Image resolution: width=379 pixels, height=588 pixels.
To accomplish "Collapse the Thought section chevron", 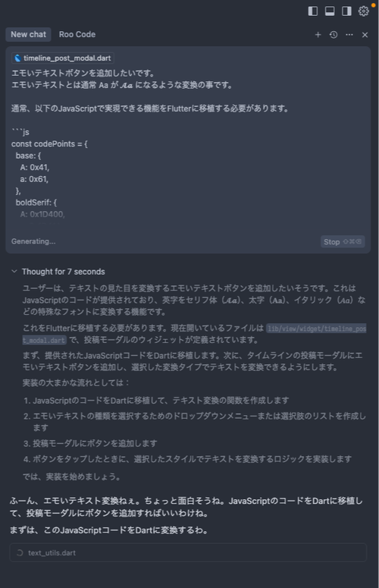I will 14,271.
